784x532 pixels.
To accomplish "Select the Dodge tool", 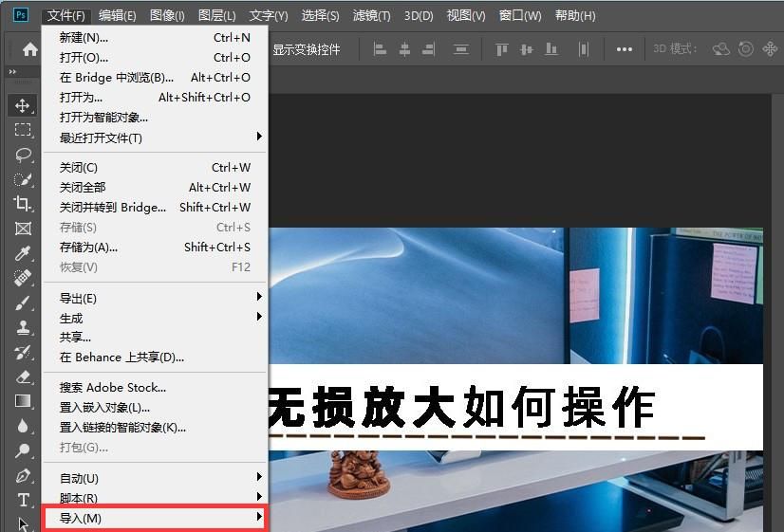I will [x=23, y=450].
